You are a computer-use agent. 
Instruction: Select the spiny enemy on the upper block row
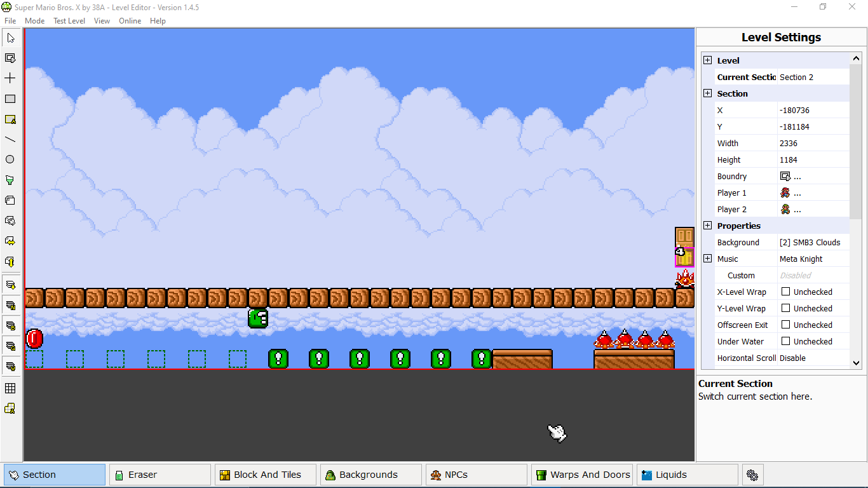tap(684, 279)
